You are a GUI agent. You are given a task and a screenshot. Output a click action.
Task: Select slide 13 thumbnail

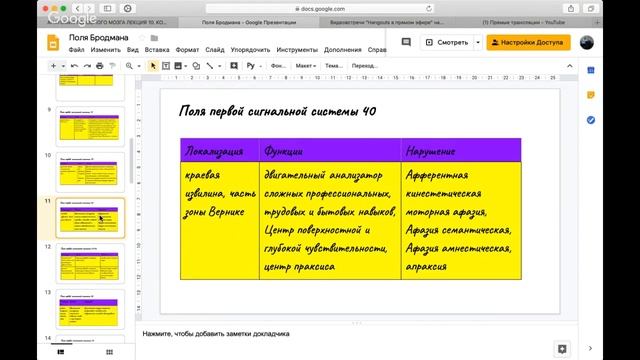pyautogui.click(x=90, y=309)
